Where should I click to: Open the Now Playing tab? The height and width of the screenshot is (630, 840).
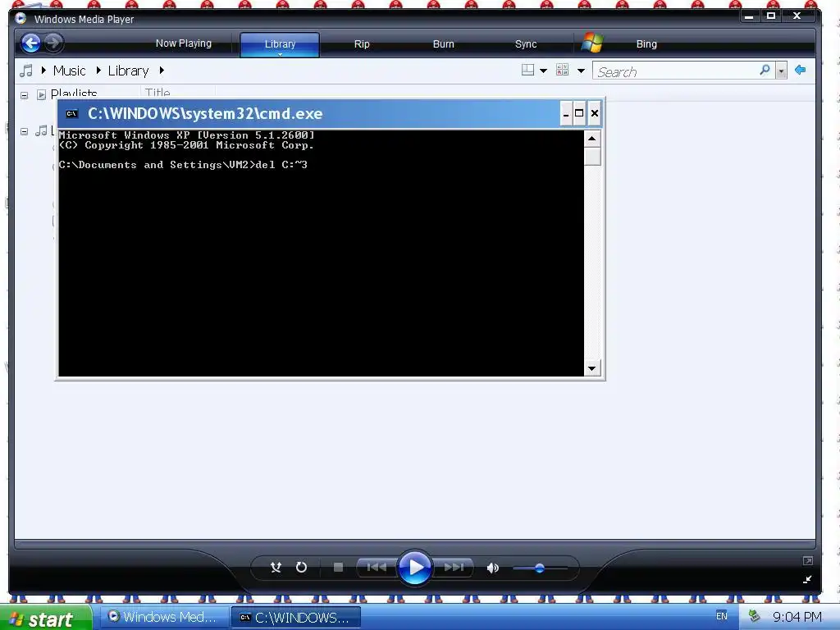(x=183, y=43)
